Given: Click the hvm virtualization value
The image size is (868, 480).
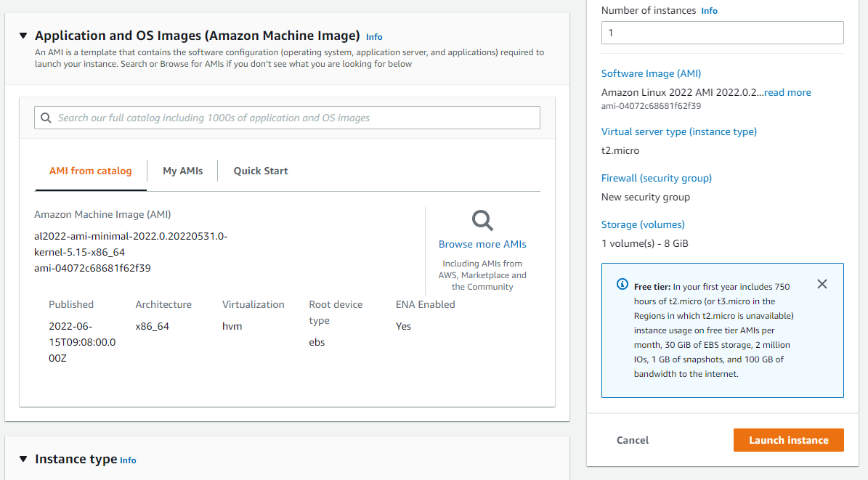Looking at the screenshot, I should 232,326.
